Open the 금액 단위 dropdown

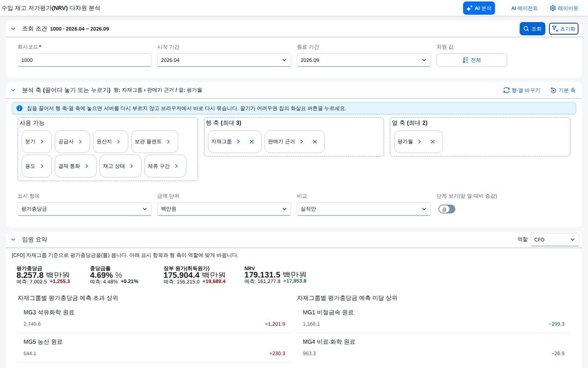224,209
